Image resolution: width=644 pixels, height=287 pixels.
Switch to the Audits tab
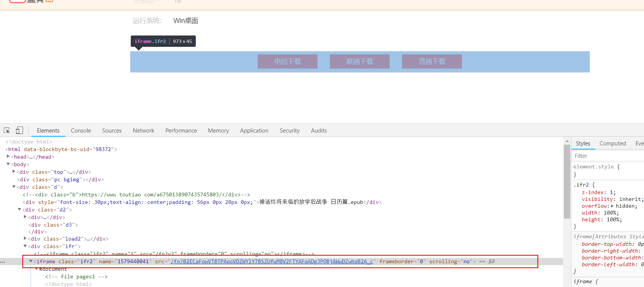tap(319, 131)
